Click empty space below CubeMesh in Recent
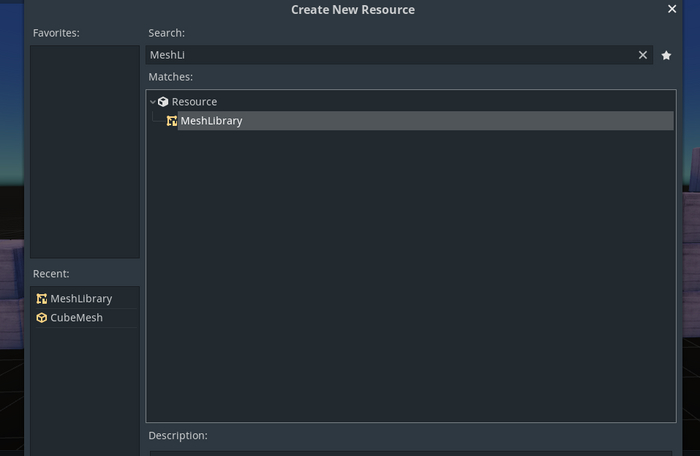The width and height of the screenshot is (700, 456). (85, 390)
